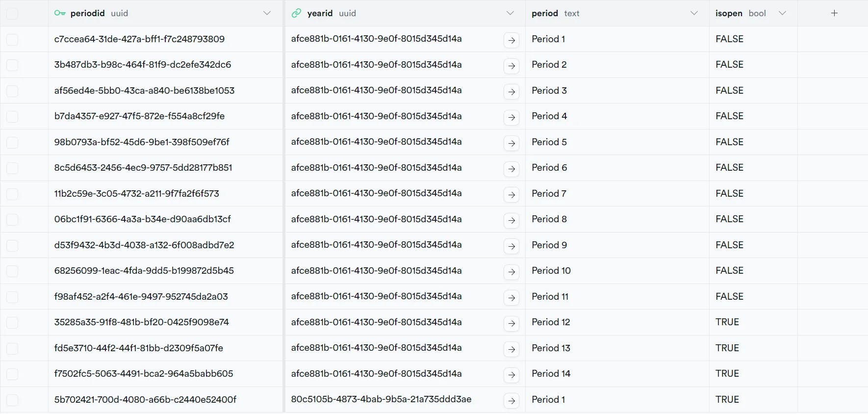
Task: Select the row checkbox for Period 3
Action: pos(12,91)
